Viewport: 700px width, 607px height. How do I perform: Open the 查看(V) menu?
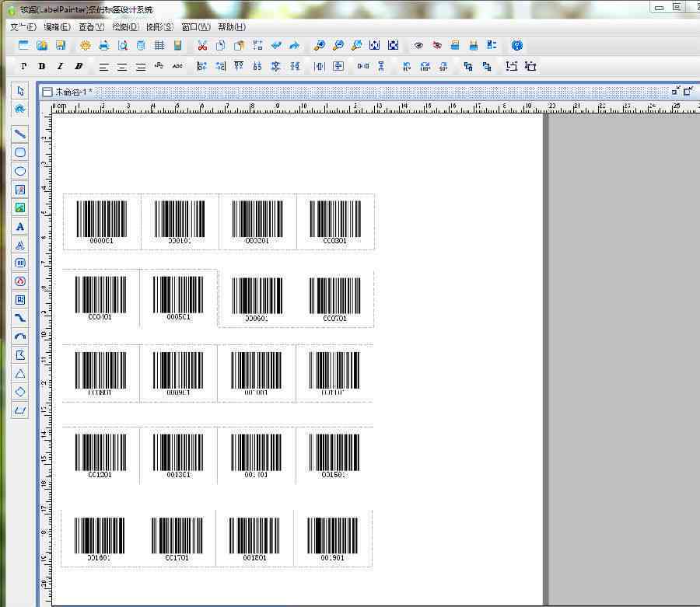tap(92, 27)
